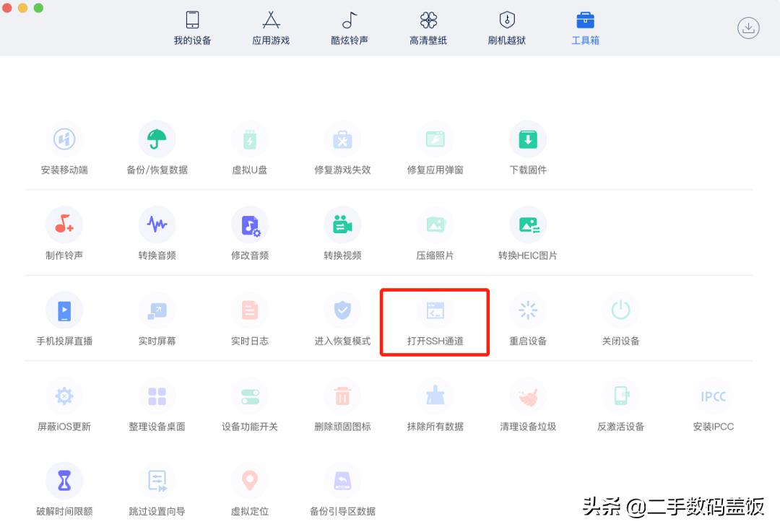The image size is (780, 532).
Task: Click the download manager icon top right
Action: 748,27
